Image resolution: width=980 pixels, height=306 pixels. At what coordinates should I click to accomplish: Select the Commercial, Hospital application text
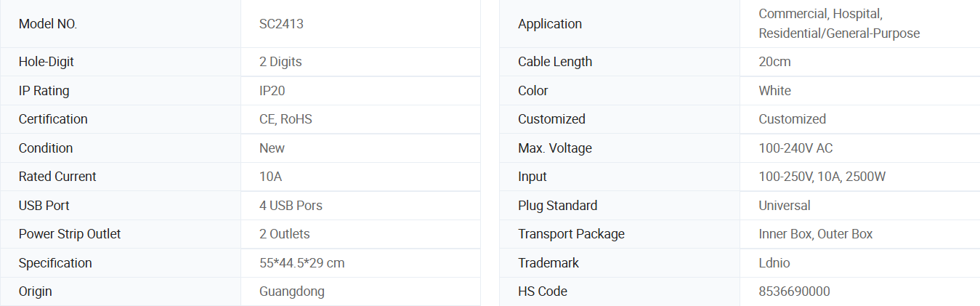(820, 14)
